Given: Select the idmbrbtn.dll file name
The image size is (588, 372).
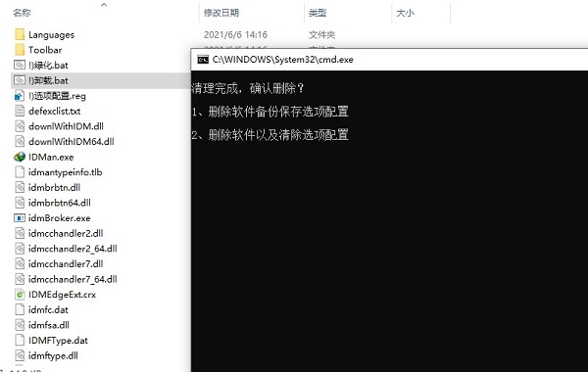Looking at the screenshot, I should coord(54,187).
